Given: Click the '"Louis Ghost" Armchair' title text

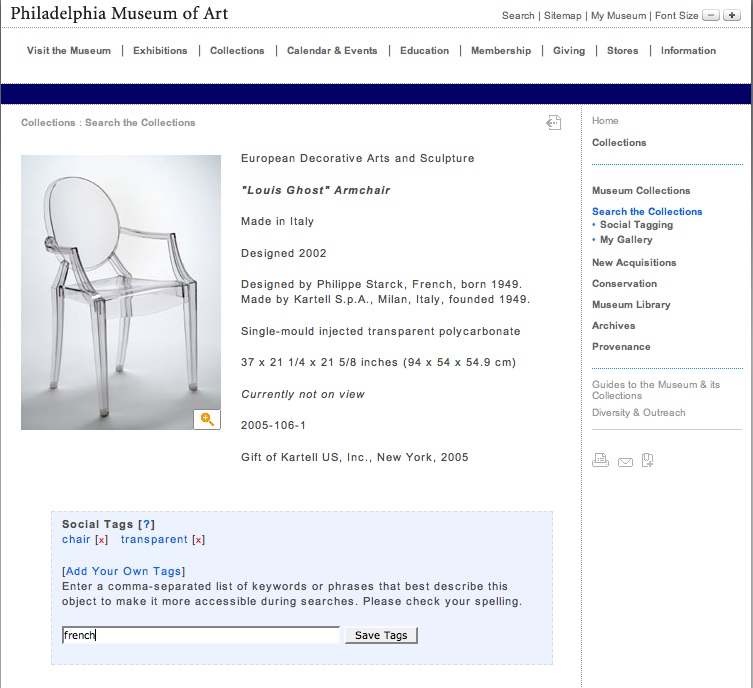Looking at the screenshot, I should [x=316, y=190].
